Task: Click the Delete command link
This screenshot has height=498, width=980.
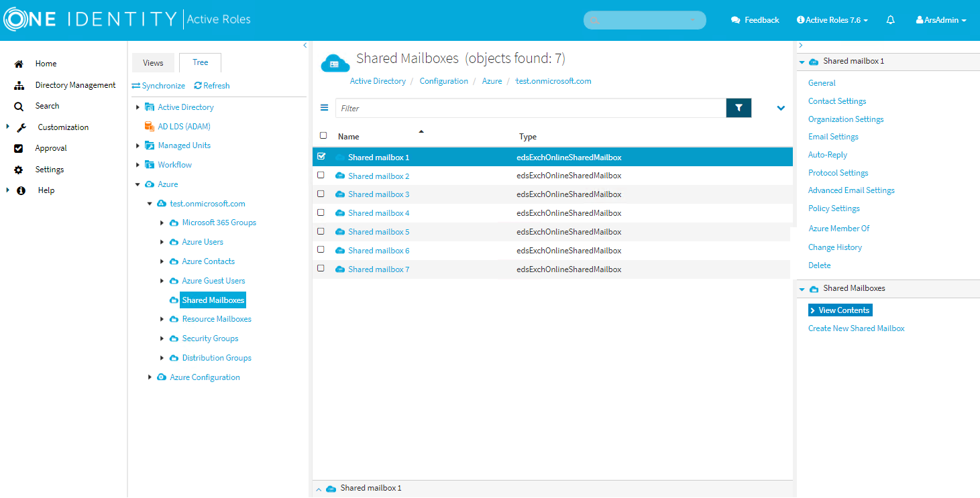Action: (x=820, y=265)
